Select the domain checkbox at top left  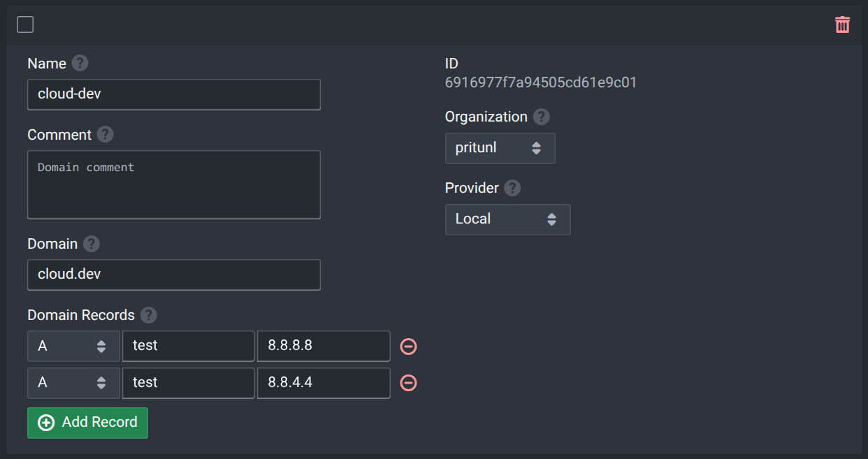25,25
